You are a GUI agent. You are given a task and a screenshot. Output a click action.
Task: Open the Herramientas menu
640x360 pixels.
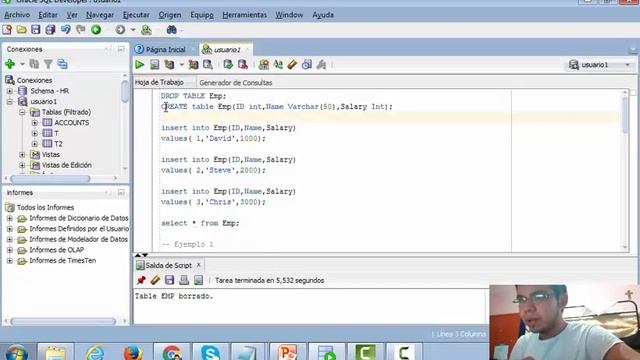coord(244,15)
